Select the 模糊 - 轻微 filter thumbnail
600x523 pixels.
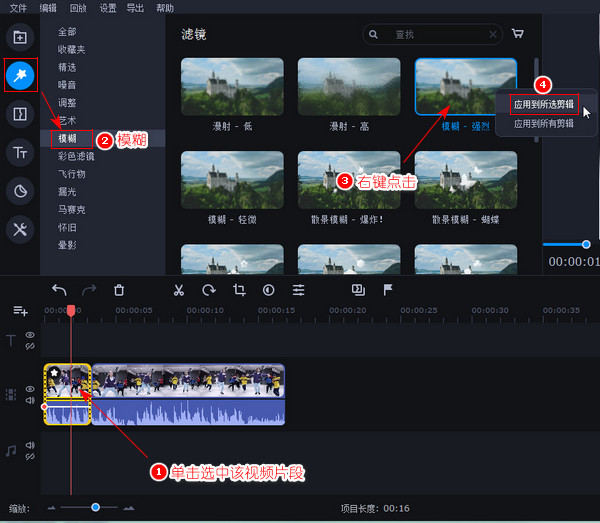(x=232, y=180)
